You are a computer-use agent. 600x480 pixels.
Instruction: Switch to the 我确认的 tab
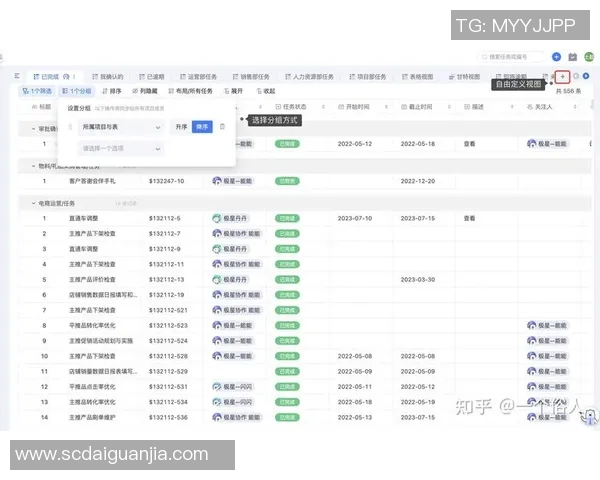[108, 77]
